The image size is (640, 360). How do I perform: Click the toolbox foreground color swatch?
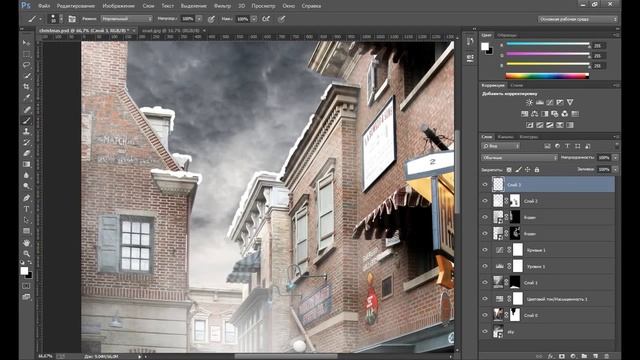pyautogui.click(x=24, y=271)
